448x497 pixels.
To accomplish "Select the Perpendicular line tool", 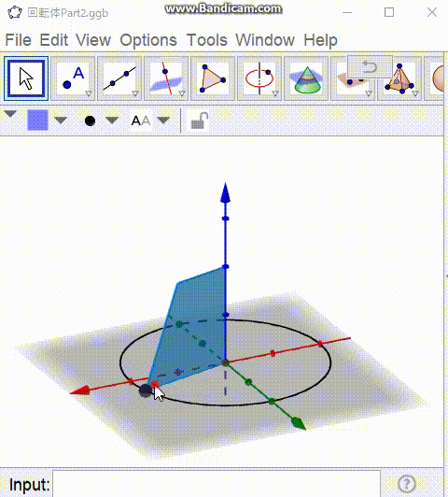I will coord(166,78).
